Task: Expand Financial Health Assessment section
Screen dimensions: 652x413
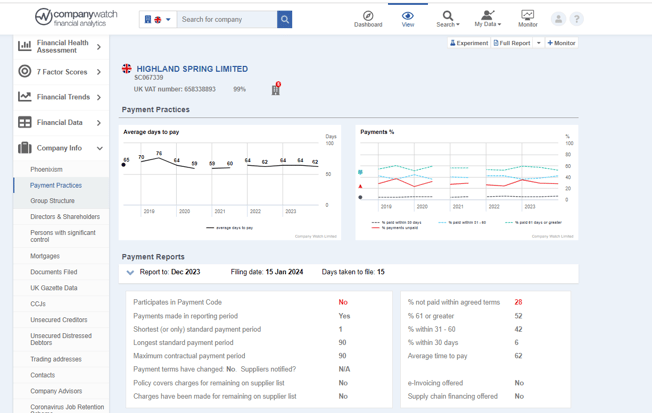Action: click(99, 47)
